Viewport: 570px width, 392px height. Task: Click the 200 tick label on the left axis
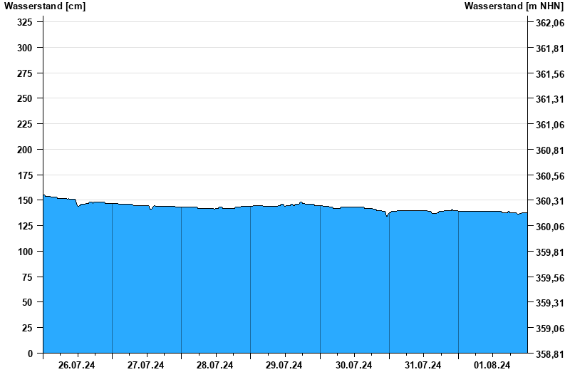[x=25, y=150]
